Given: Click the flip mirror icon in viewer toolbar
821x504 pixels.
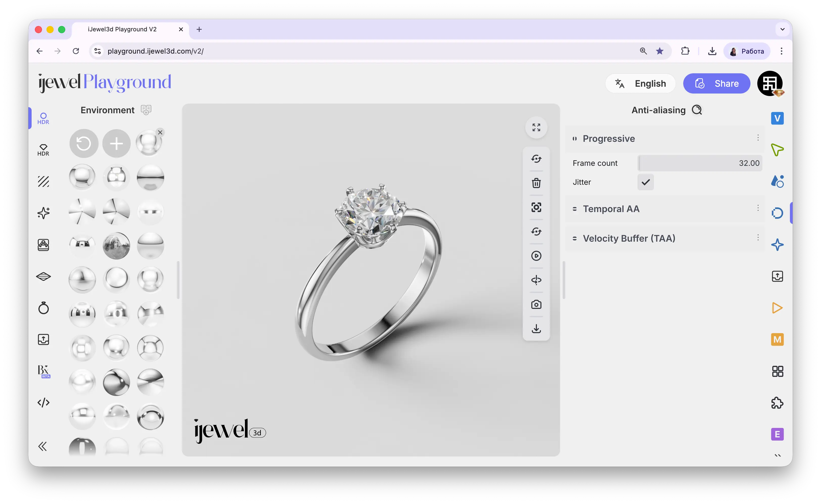Looking at the screenshot, I should [x=536, y=280].
